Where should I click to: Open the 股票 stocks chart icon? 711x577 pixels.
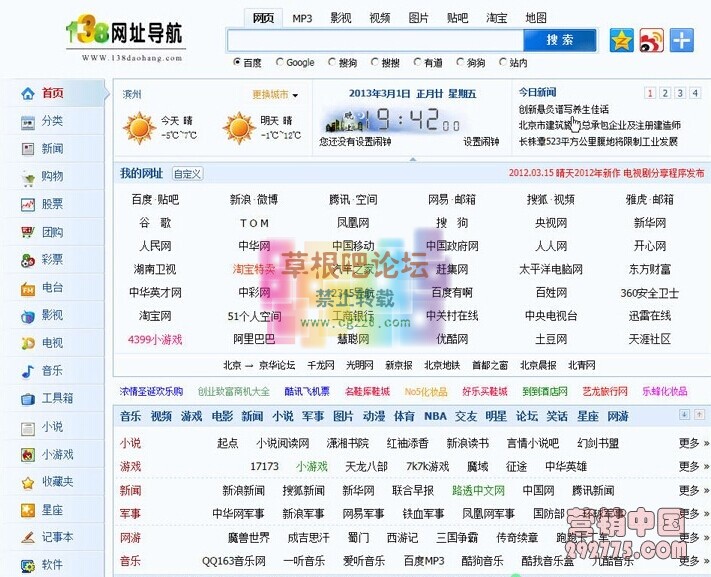coord(28,205)
